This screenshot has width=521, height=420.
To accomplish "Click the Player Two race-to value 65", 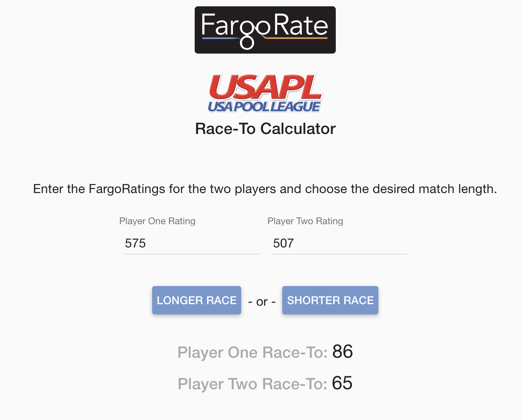I will [342, 383].
